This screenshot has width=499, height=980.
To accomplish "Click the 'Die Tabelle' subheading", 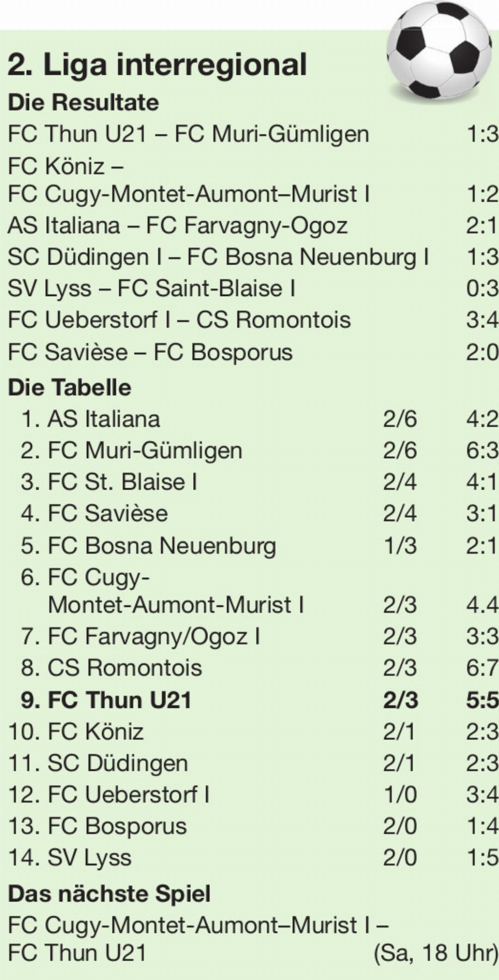I will tap(70, 387).
